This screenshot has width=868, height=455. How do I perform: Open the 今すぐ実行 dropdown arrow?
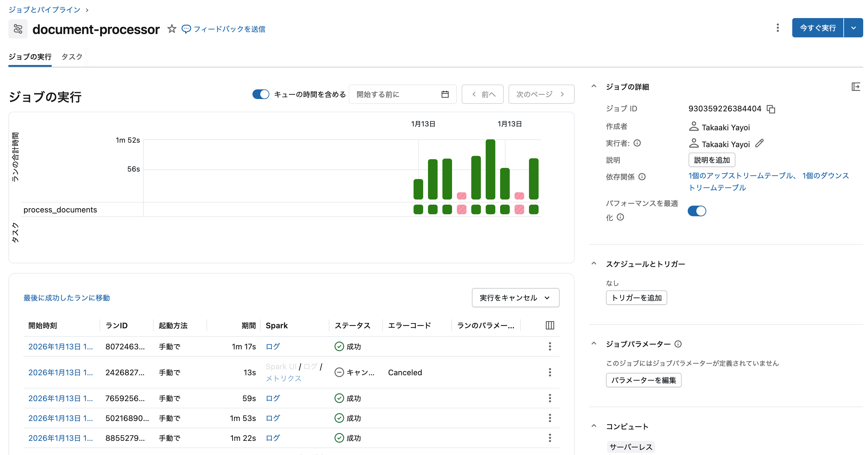854,28
